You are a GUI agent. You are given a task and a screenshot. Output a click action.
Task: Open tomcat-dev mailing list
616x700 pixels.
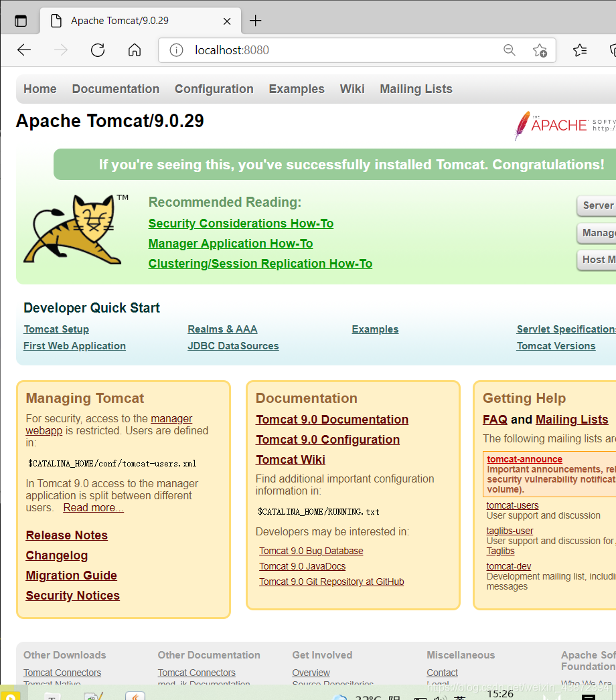click(509, 566)
